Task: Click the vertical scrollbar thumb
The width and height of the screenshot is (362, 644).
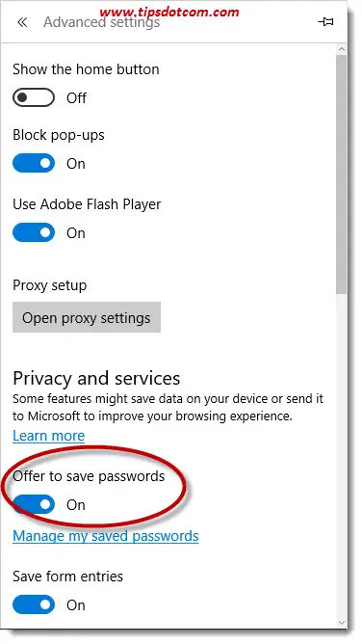Action: coord(342,174)
